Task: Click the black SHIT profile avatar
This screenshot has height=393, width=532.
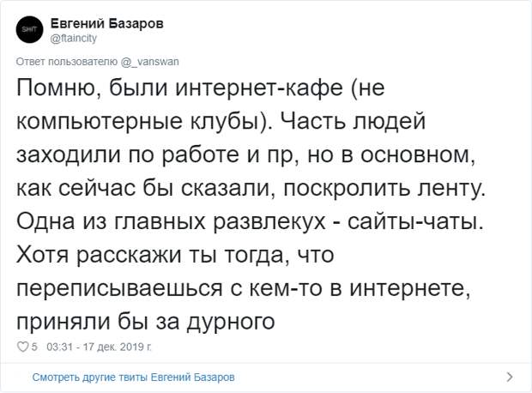Action: [29, 29]
